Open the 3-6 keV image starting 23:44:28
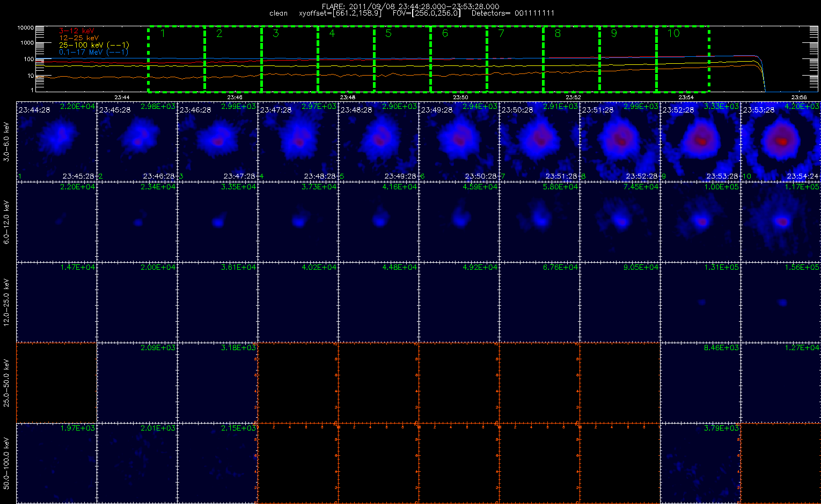 [x=57, y=141]
